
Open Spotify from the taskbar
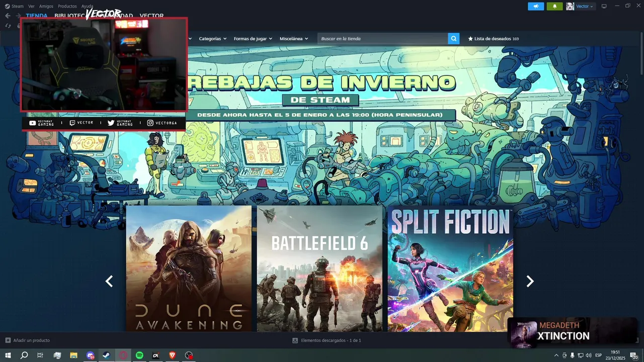coord(139,355)
